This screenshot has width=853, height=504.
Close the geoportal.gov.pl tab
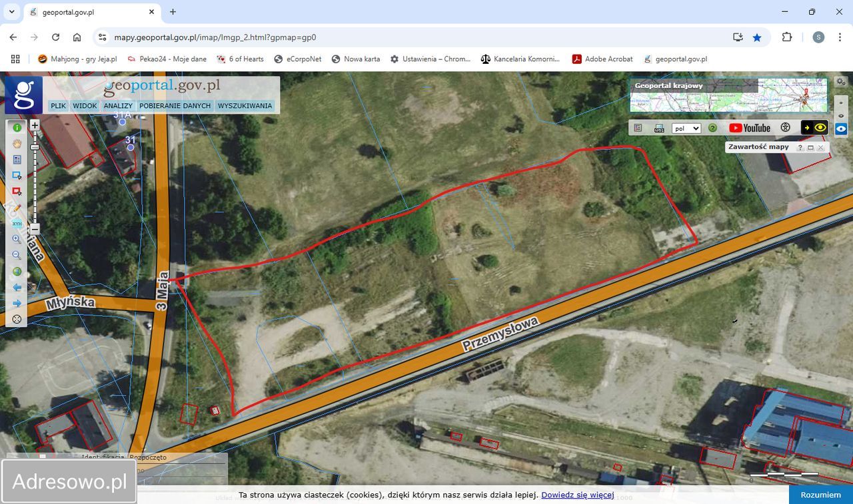click(x=151, y=12)
